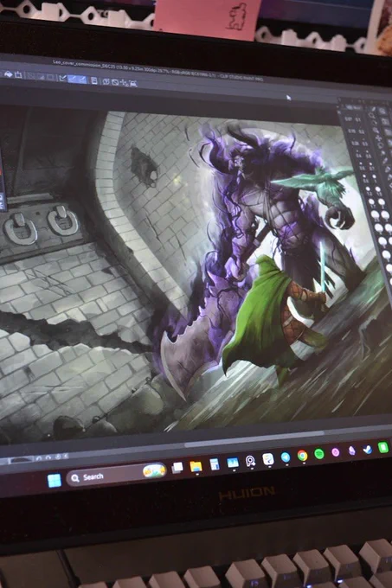Viewport: 392px width, 588px height.
Task: Click the Fill bucket icon in command bar
Action: (9, 74)
